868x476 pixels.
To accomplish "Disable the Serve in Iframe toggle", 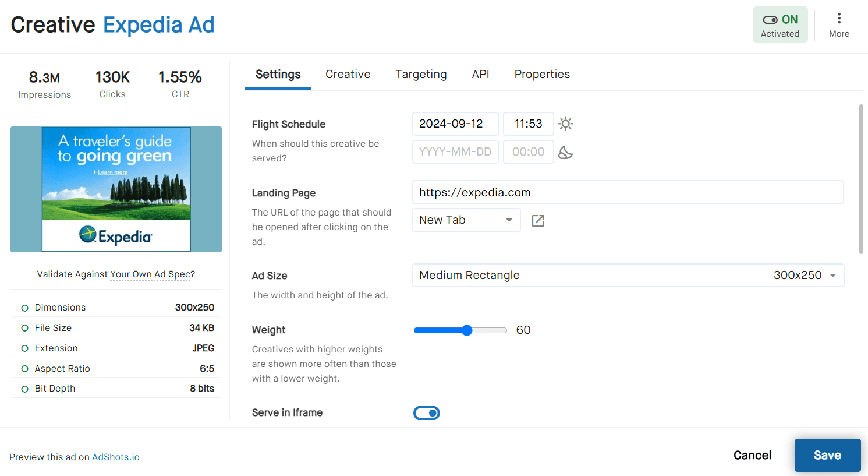I will click(427, 413).
